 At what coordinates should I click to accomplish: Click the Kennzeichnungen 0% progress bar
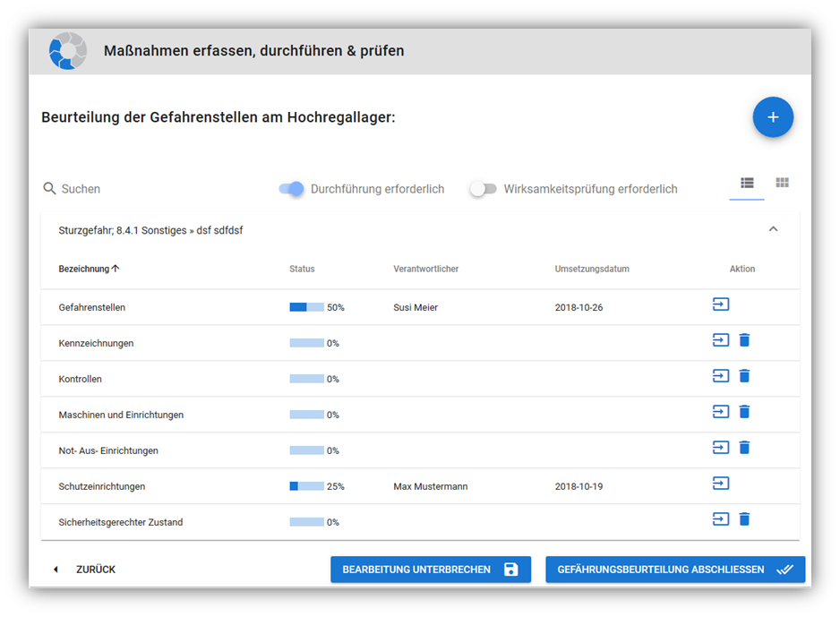click(306, 343)
